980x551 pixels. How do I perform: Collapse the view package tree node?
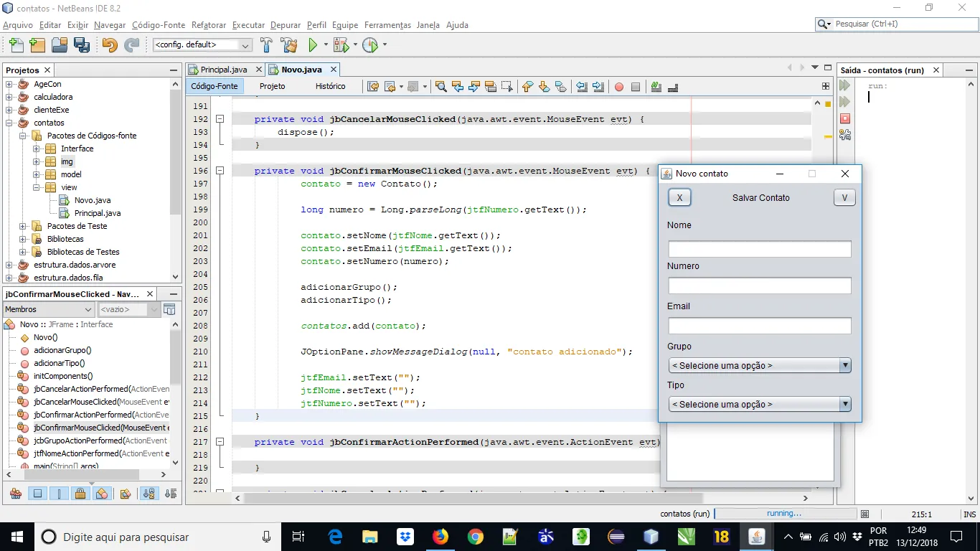(37, 187)
